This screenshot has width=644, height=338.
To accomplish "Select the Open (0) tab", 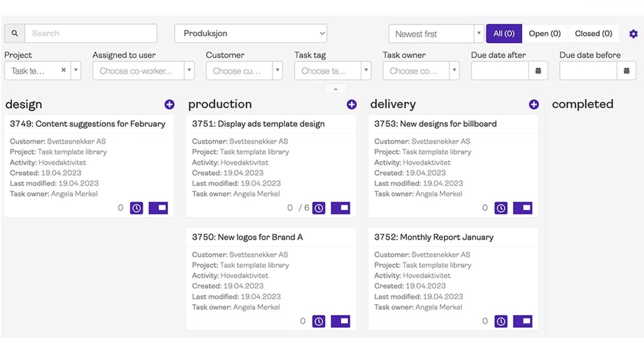I will pos(545,34).
